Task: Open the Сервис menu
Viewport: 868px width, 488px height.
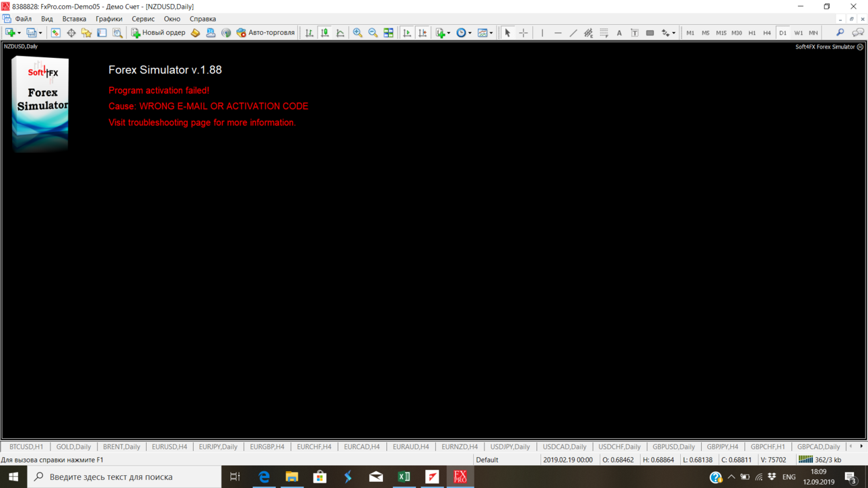Action: point(143,19)
